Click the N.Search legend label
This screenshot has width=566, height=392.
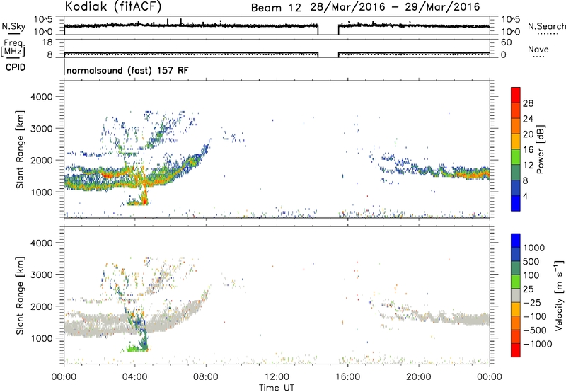tap(546, 26)
